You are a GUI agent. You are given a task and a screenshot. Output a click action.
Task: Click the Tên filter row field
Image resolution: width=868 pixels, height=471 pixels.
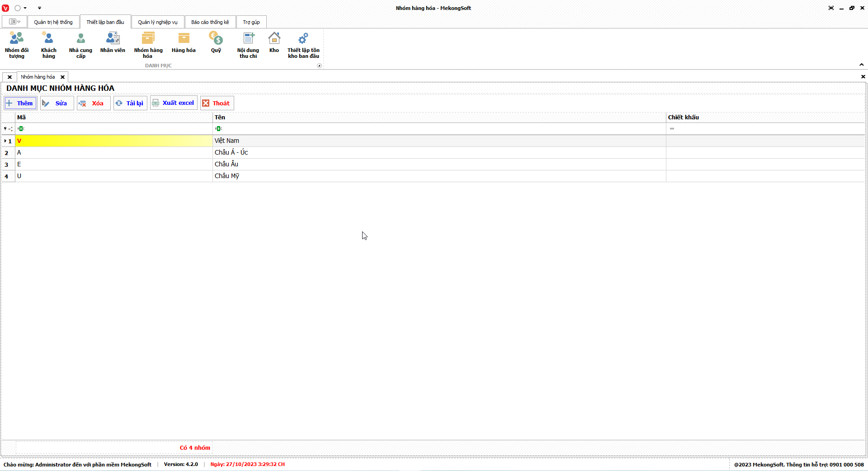(439, 129)
